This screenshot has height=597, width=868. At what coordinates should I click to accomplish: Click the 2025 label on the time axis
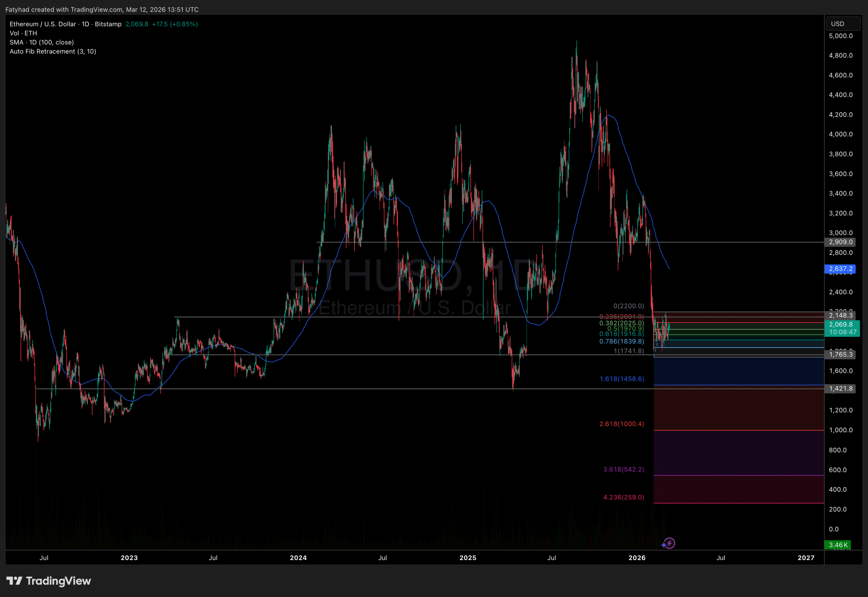[468, 558]
